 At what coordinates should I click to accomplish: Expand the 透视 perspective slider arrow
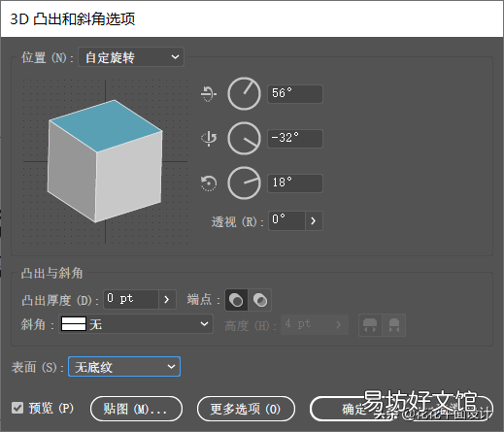pyautogui.click(x=314, y=220)
